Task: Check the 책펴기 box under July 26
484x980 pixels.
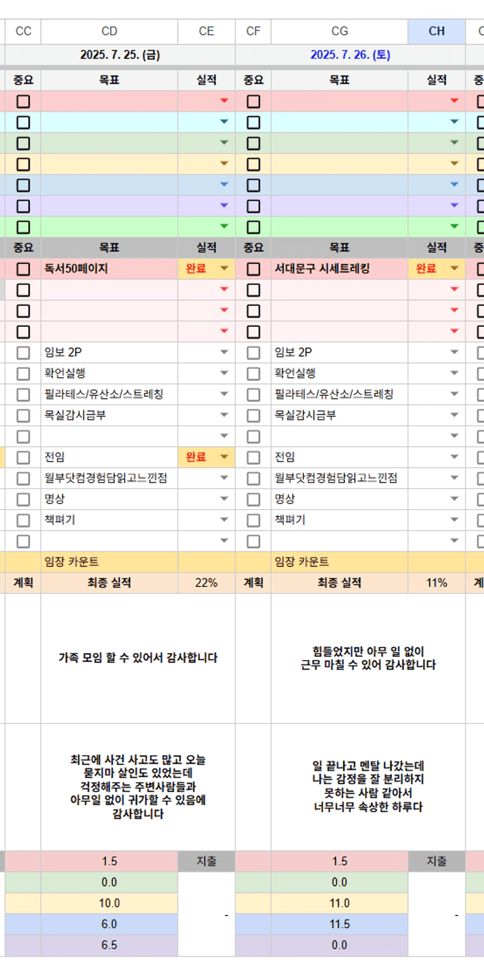Action: [253, 520]
